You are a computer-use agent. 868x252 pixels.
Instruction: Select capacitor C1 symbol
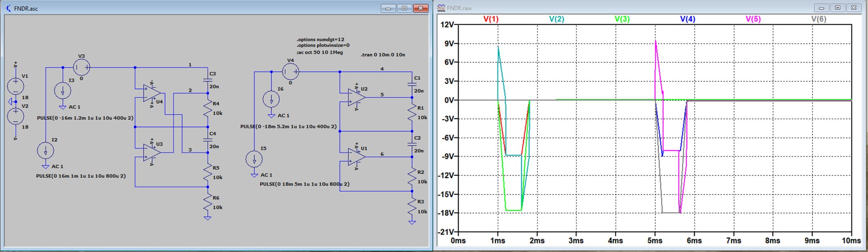(x=412, y=84)
